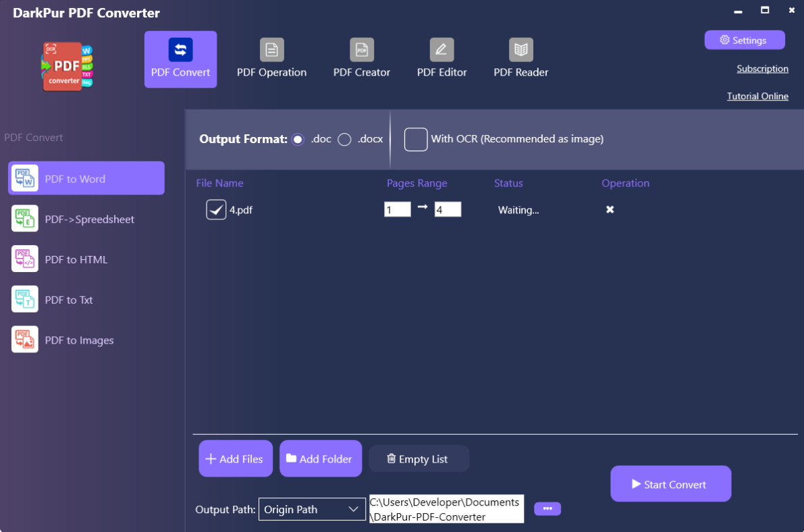804x532 pixels.
Task: Remove 4.pdf using the X icon
Action: pyautogui.click(x=610, y=210)
